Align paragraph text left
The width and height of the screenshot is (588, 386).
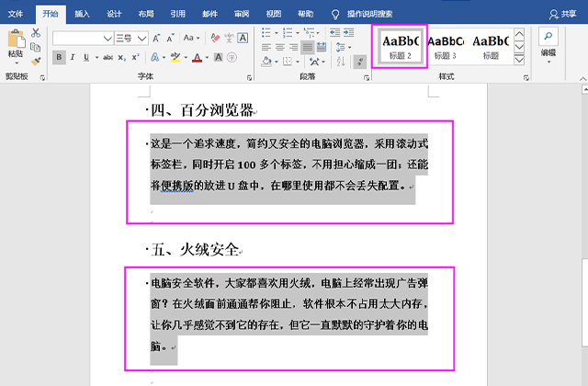pos(266,47)
